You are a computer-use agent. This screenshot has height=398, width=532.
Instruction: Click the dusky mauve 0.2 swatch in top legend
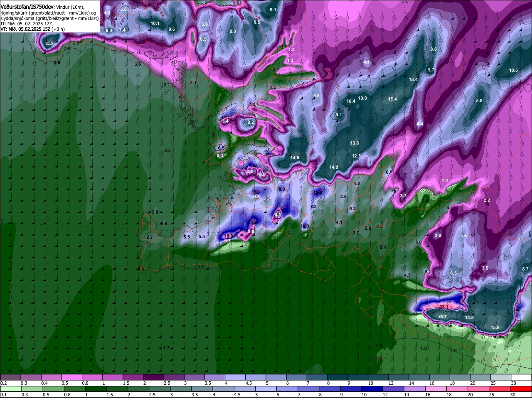pos(10,377)
